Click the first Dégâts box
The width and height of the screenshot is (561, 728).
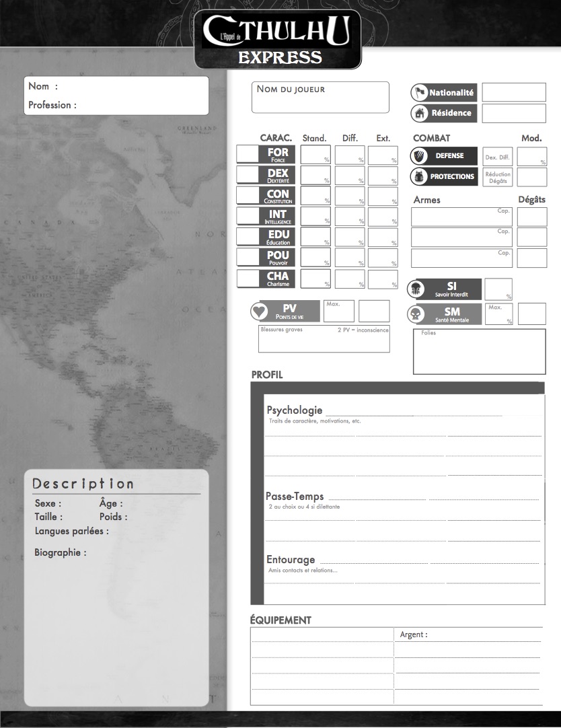pyautogui.click(x=532, y=217)
